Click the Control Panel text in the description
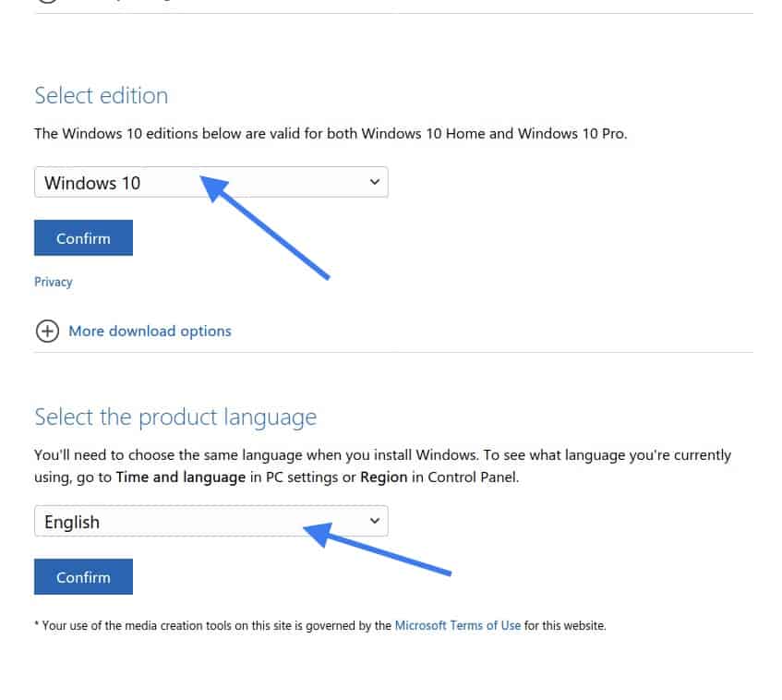Screen dimensions: 782x700 pyautogui.click(x=473, y=477)
